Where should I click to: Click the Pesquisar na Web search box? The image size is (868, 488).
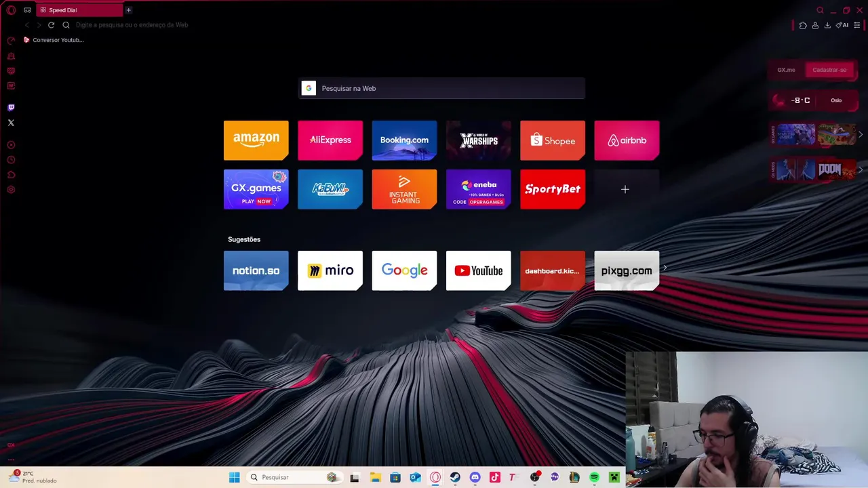point(441,88)
